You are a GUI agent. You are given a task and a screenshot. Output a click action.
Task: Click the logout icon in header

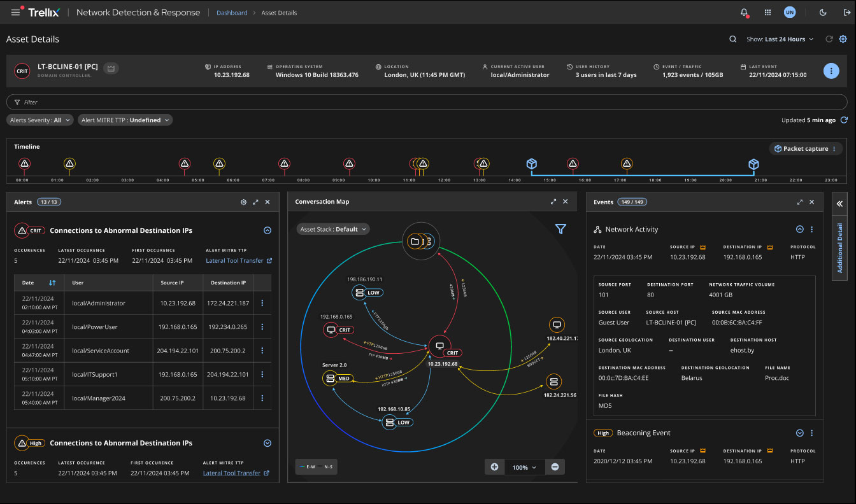click(846, 13)
